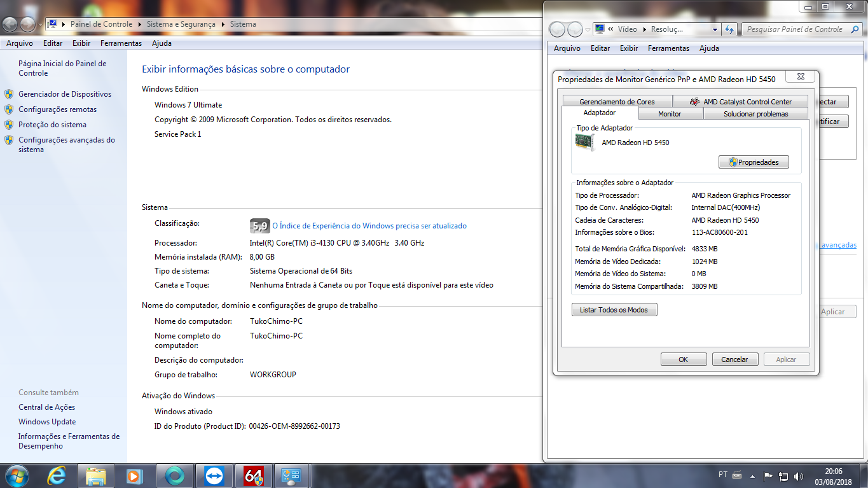The width and height of the screenshot is (868, 488).
Task: Open Arquivo menu in the Sistema window
Action: [x=19, y=43]
